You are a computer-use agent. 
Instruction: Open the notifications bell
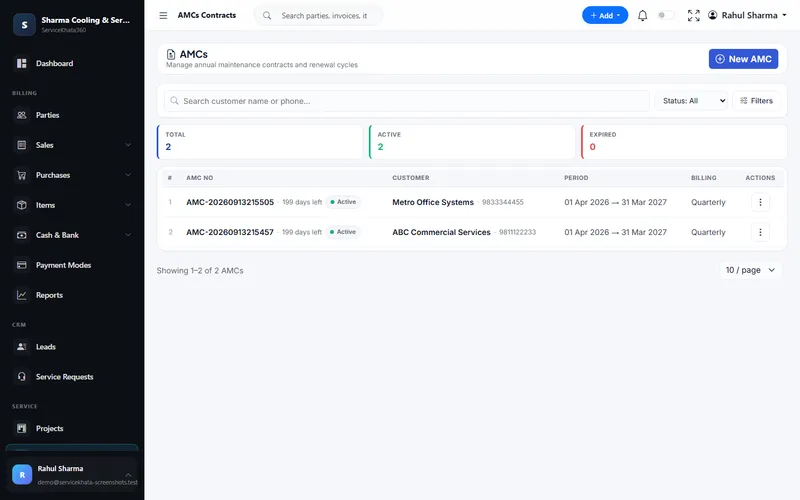click(642, 16)
